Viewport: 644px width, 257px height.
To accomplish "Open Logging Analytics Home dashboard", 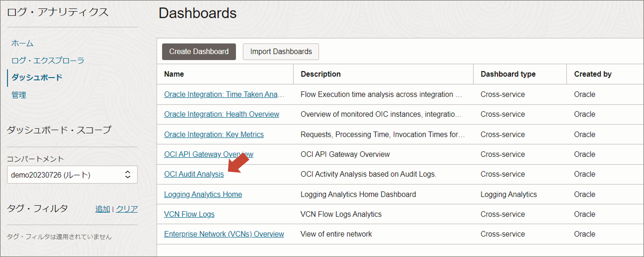I will (x=203, y=194).
